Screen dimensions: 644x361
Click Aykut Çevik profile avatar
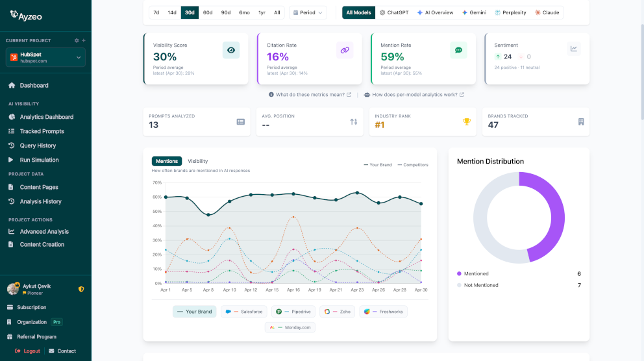coord(13,289)
